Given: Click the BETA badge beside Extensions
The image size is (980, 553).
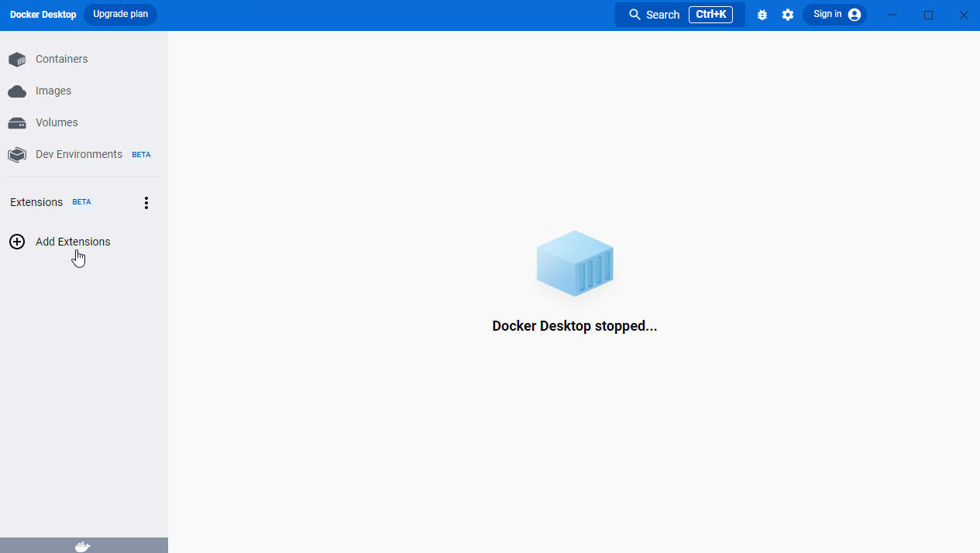Looking at the screenshot, I should 81,202.
